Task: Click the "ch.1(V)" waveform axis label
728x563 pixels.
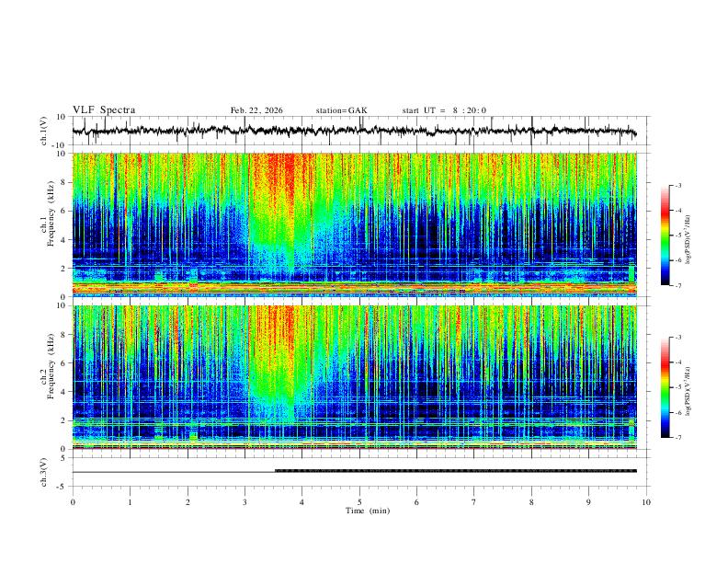Action: click(43, 131)
